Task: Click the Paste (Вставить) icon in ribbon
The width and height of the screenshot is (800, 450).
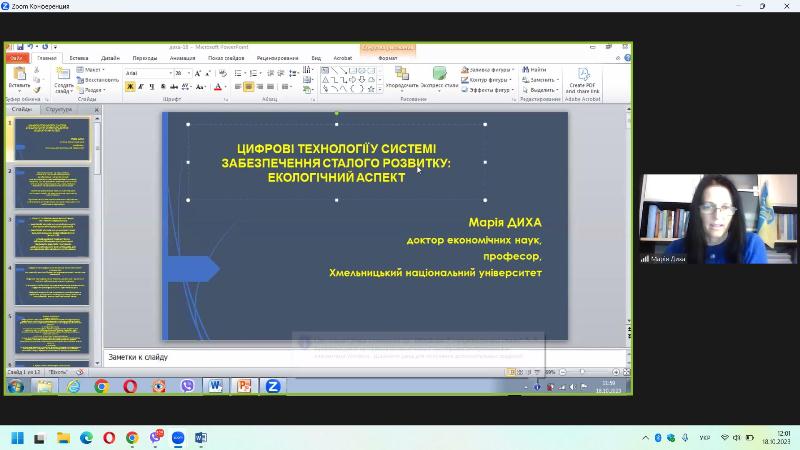Action: [18, 75]
